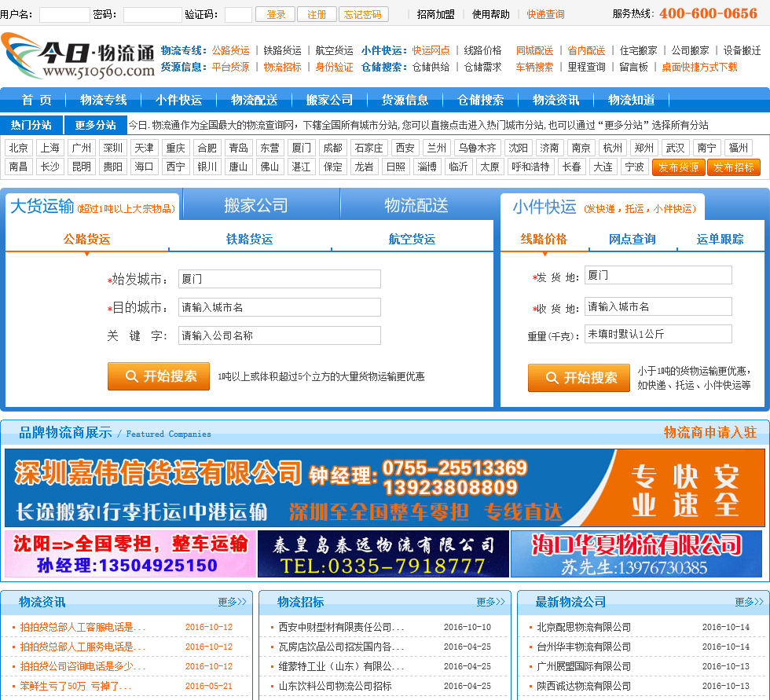
Task: Click 更多 in the 最新物流公司 panel
Action: (x=749, y=602)
